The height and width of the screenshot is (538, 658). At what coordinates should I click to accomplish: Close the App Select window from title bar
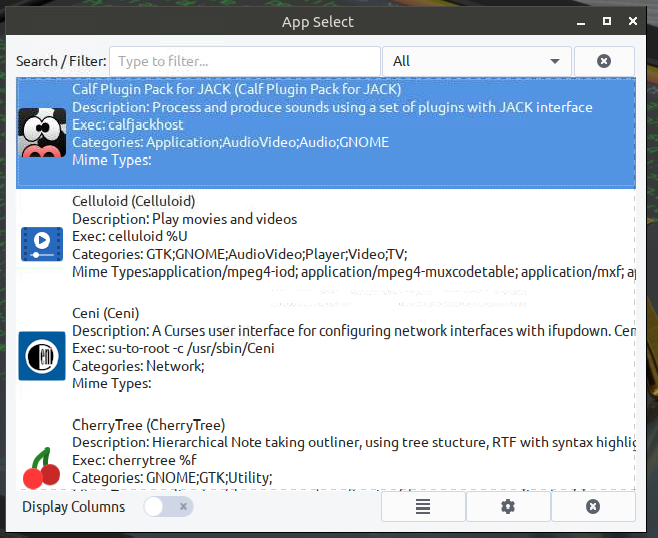pyautogui.click(x=633, y=21)
